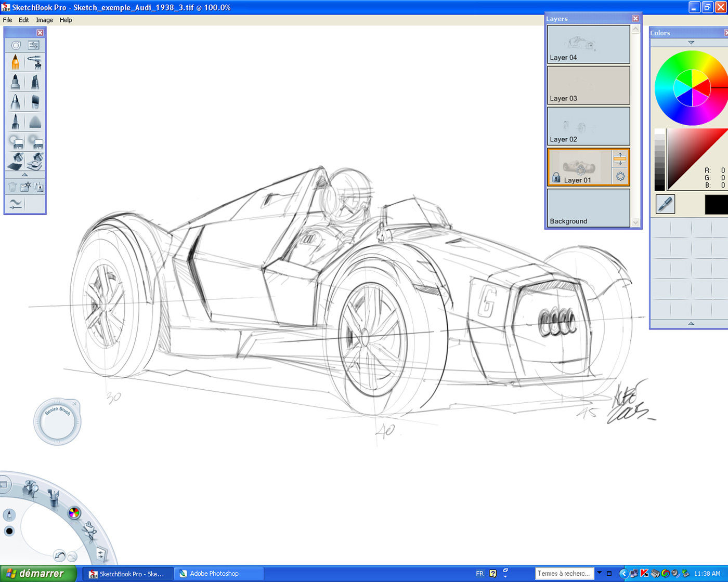Select the Marker brush
The width and height of the screenshot is (728, 582).
(x=15, y=82)
